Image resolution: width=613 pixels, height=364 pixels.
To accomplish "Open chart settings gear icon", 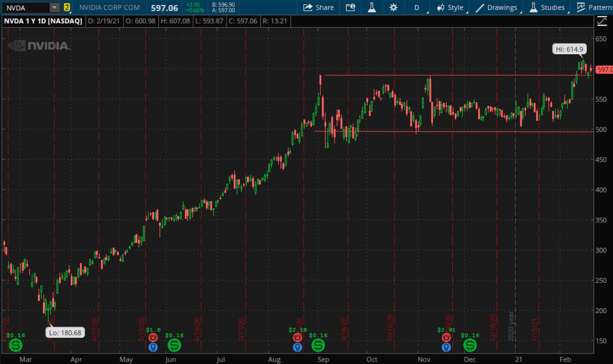I will [x=393, y=8].
